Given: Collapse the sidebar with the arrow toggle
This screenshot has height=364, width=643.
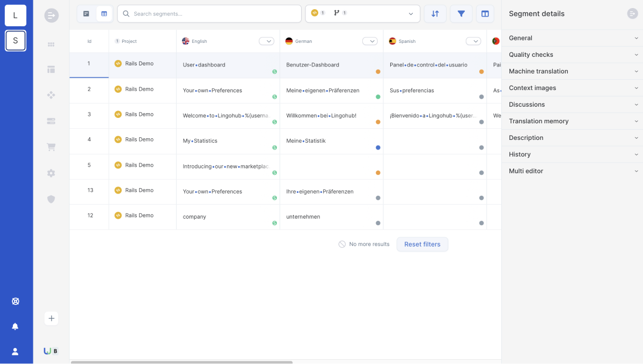Looking at the screenshot, I should click(52, 16).
